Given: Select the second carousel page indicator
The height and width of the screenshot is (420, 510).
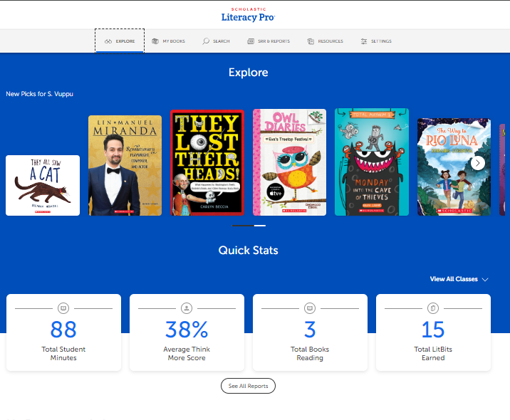Looking at the screenshot, I should (x=260, y=226).
